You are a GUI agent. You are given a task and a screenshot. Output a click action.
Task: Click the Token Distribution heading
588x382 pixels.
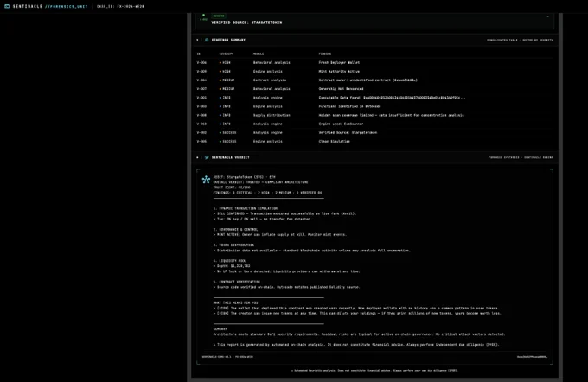(x=233, y=245)
